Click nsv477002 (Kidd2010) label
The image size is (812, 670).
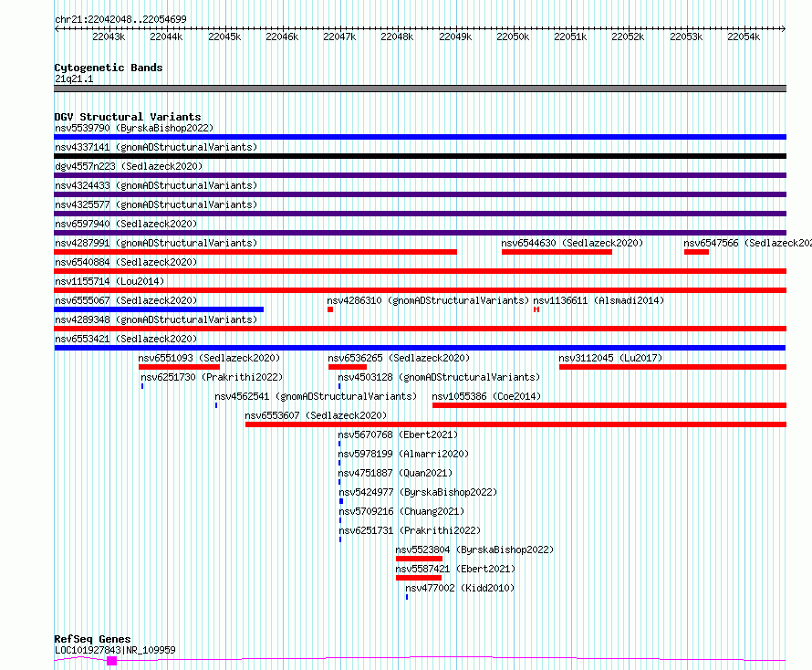[460, 588]
